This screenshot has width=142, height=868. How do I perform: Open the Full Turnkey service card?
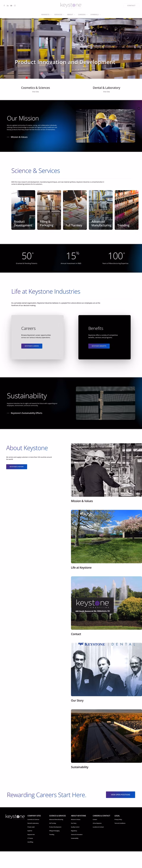point(75,210)
